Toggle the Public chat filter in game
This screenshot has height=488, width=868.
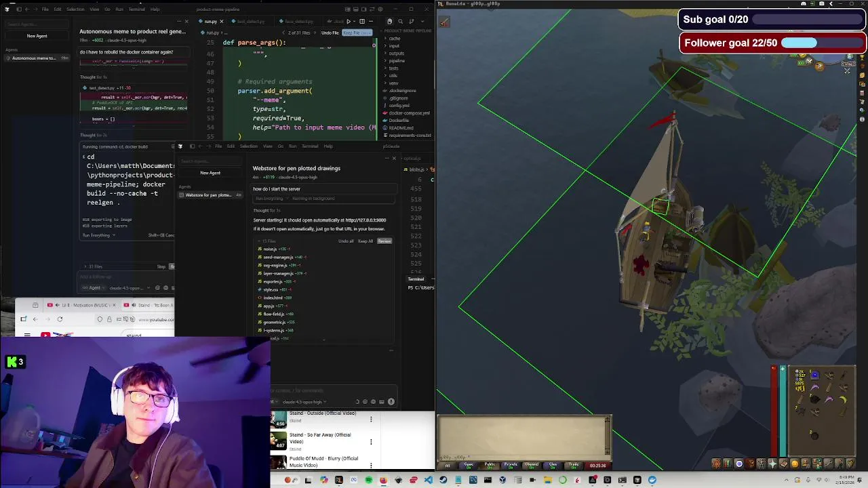click(x=490, y=465)
